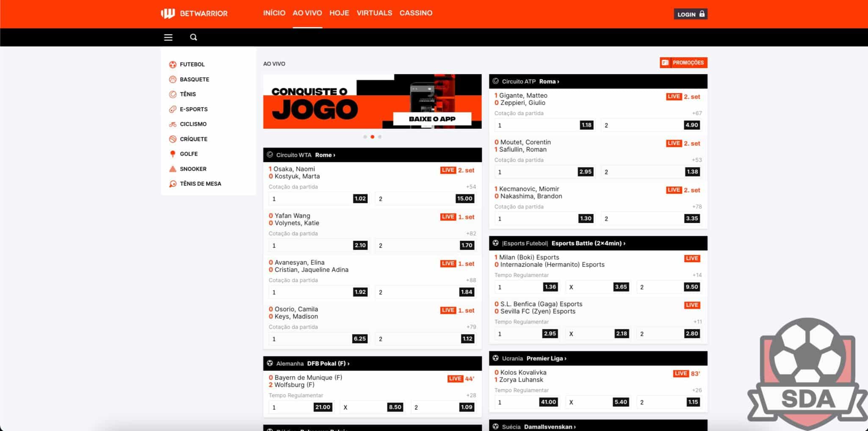868x431 pixels.
Task: Select the first banner carousel dot
Action: (365, 137)
